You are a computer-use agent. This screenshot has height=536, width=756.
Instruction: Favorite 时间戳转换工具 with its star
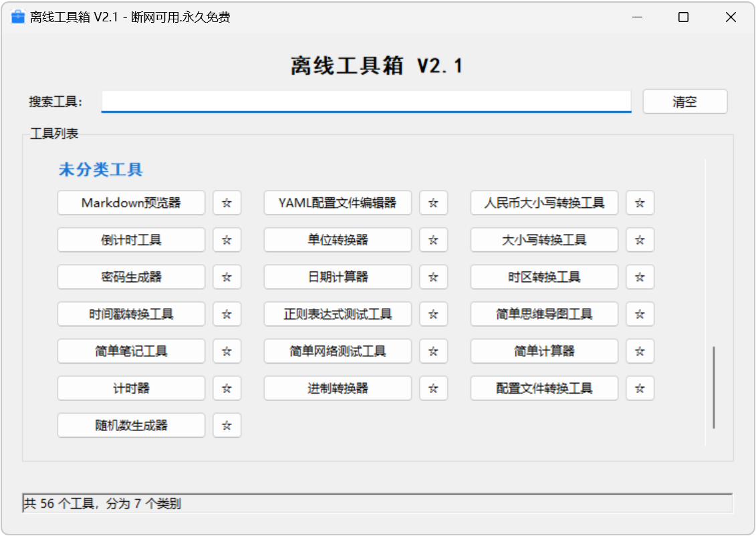click(x=227, y=314)
